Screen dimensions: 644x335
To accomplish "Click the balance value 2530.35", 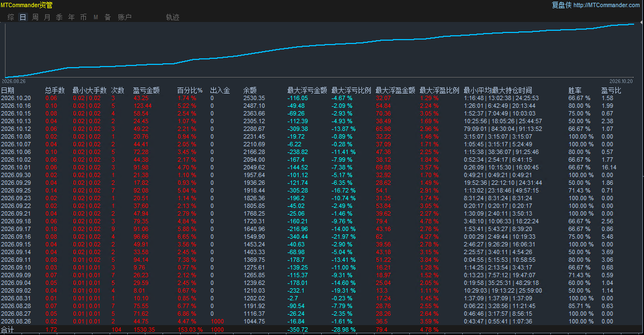I will pyautogui.click(x=254, y=98).
